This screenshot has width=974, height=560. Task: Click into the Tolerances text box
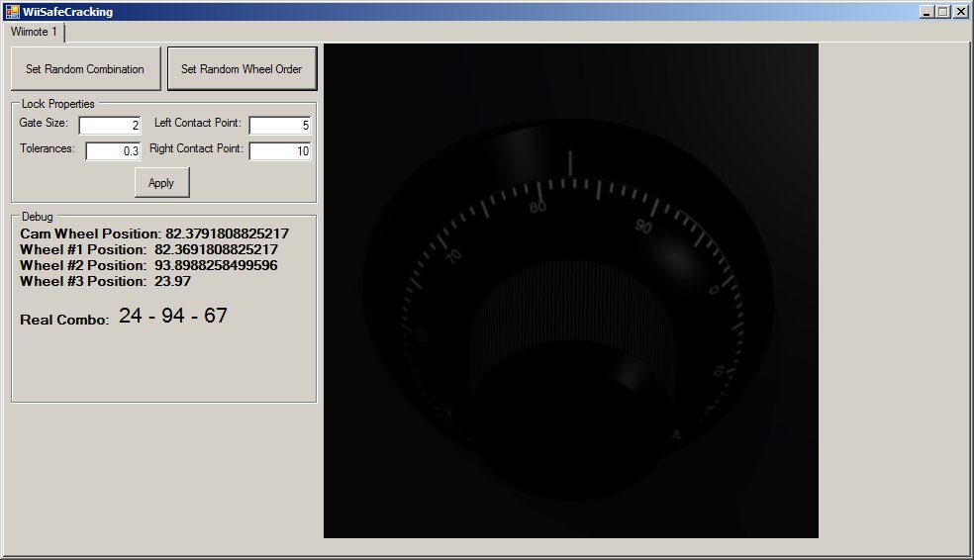[x=113, y=151]
